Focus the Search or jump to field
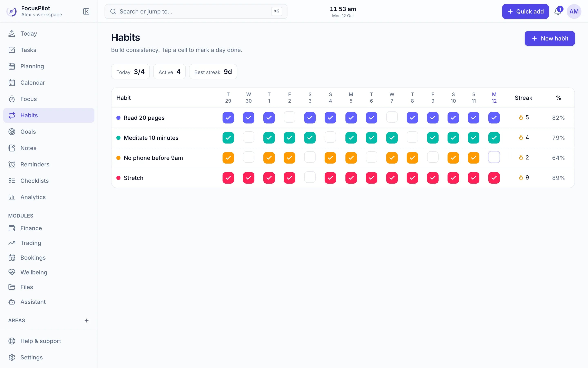The height and width of the screenshot is (368, 588). [196, 11]
